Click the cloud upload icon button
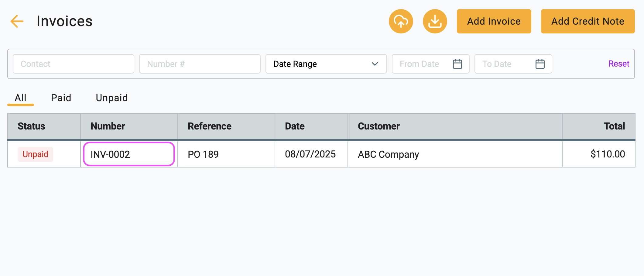 point(401,21)
